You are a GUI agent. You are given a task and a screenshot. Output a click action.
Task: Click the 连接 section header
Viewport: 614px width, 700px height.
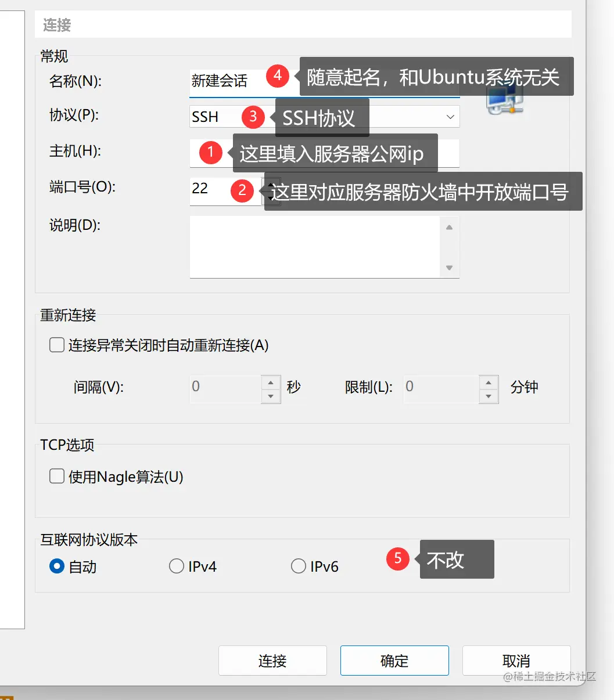click(57, 25)
